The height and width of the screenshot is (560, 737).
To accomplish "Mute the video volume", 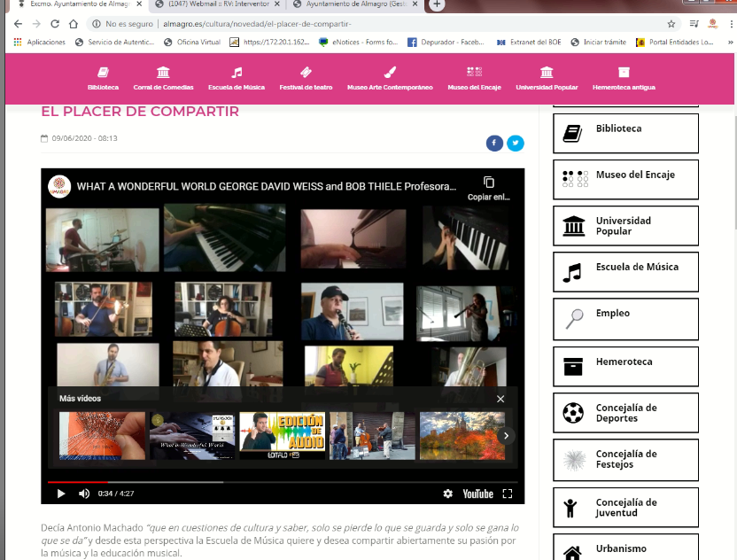I will tap(84, 494).
